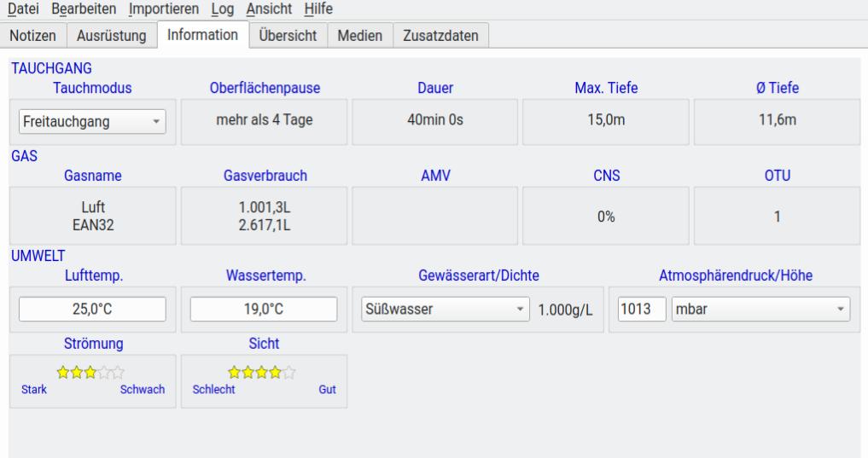Click the TAUCHGANG section heading

point(51,68)
